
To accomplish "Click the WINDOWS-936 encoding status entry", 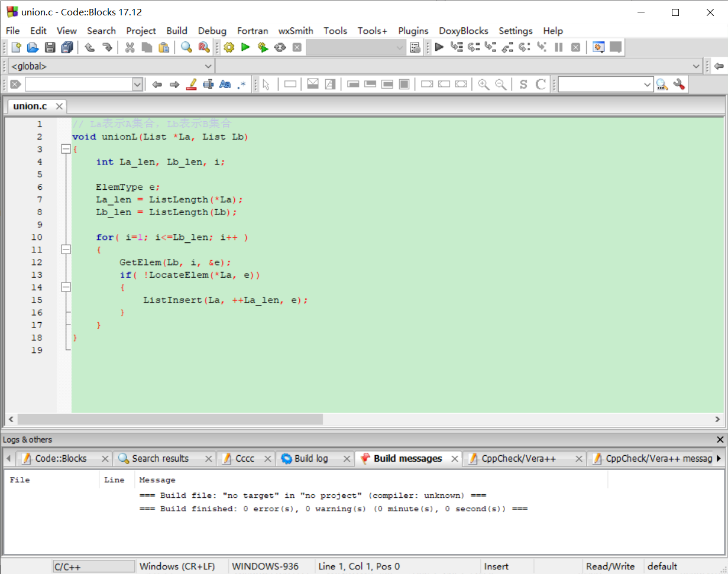I will (x=266, y=566).
